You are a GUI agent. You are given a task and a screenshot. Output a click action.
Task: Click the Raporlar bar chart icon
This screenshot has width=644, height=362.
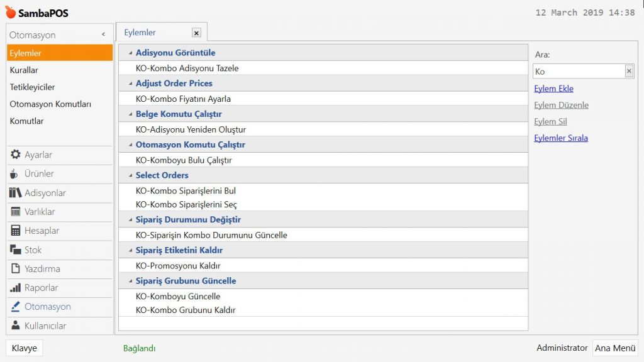(16, 288)
